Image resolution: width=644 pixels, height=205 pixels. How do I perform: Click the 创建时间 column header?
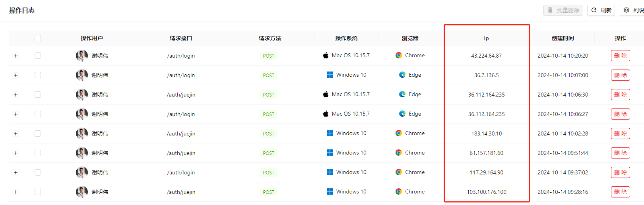563,38
